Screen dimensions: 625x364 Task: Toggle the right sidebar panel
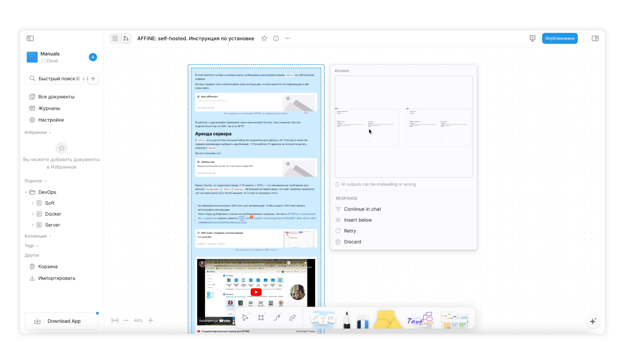coord(595,39)
